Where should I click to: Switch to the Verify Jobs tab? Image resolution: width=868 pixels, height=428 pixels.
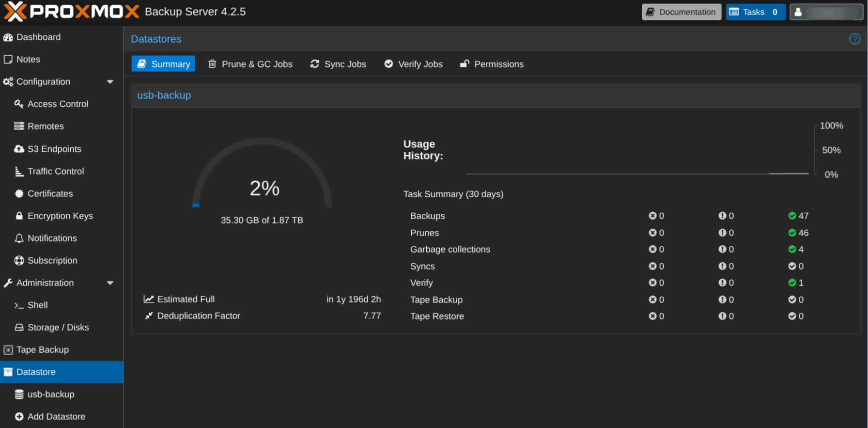413,64
